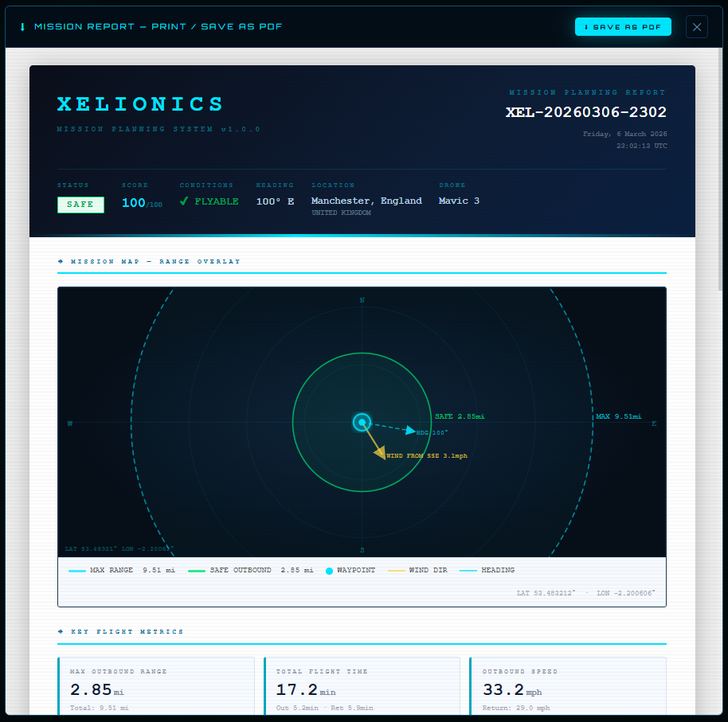The height and width of the screenshot is (722, 728).
Task: Click the Save as PDF button
Action: pyautogui.click(x=623, y=27)
